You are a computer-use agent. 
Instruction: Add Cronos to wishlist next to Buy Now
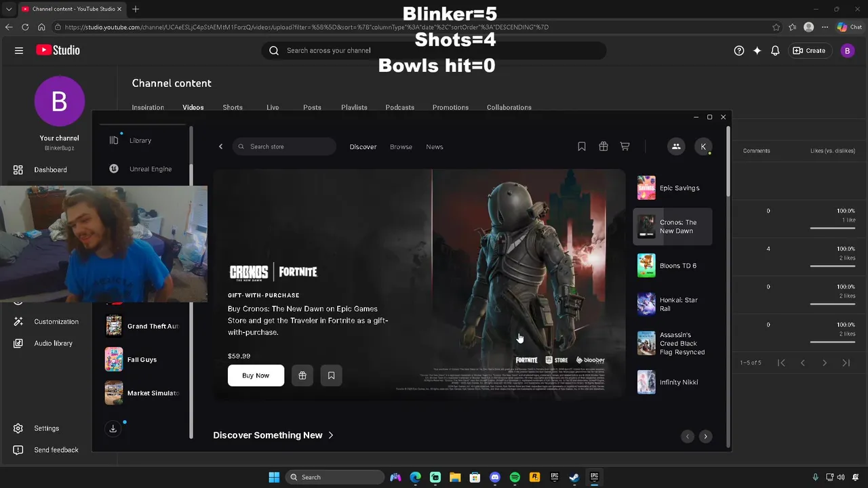331,375
